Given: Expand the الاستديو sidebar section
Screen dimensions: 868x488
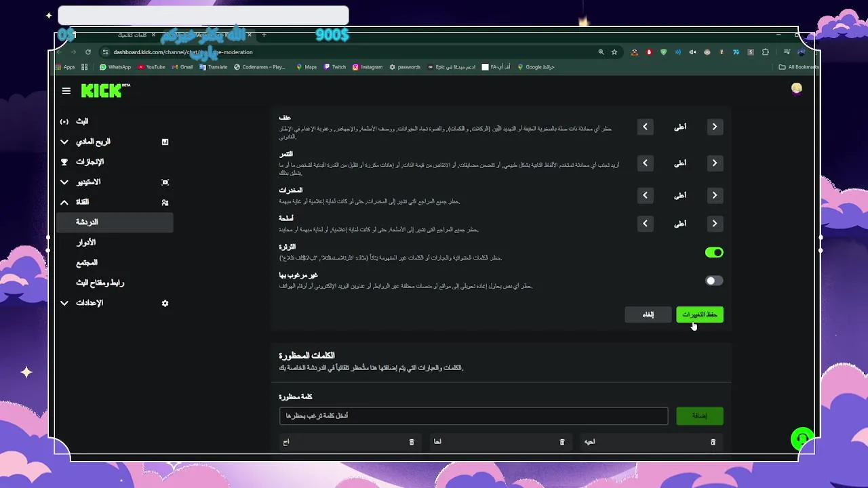Looking at the screenshot, I should (64, 182).
